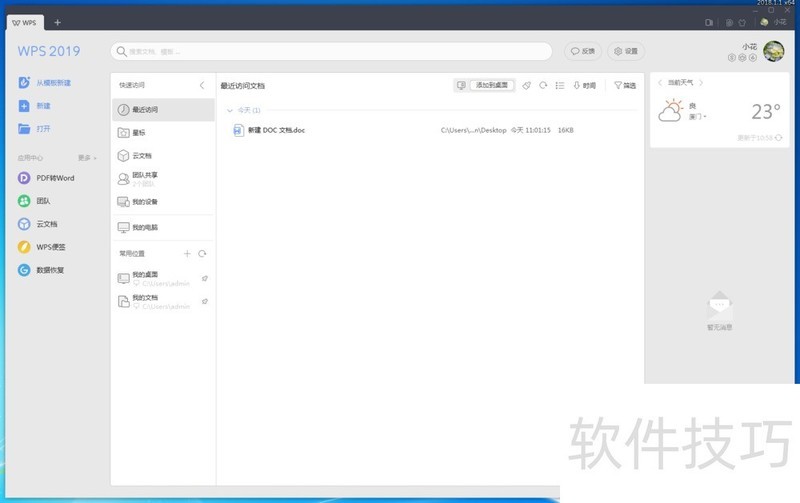Toggle pin for 我的桌面 location
This screenshot has height=503, width=800.
coord(205,279)
